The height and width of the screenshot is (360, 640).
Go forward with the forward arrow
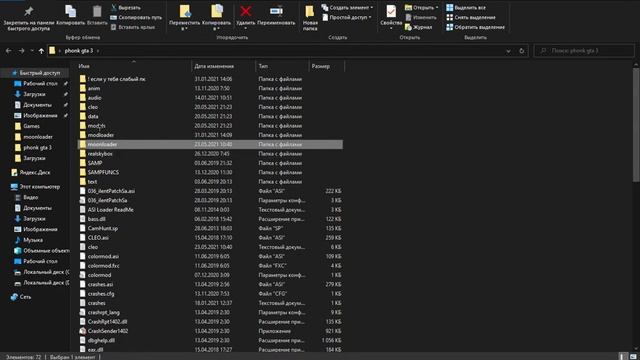21,51
